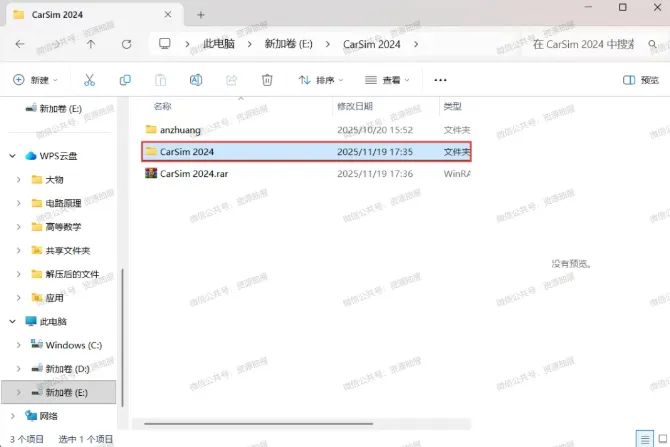The height and width of the screenshot is (447, 670).
Task: Expand chevron after 此电脑 breadcrumb
Action: coord(250,44)
